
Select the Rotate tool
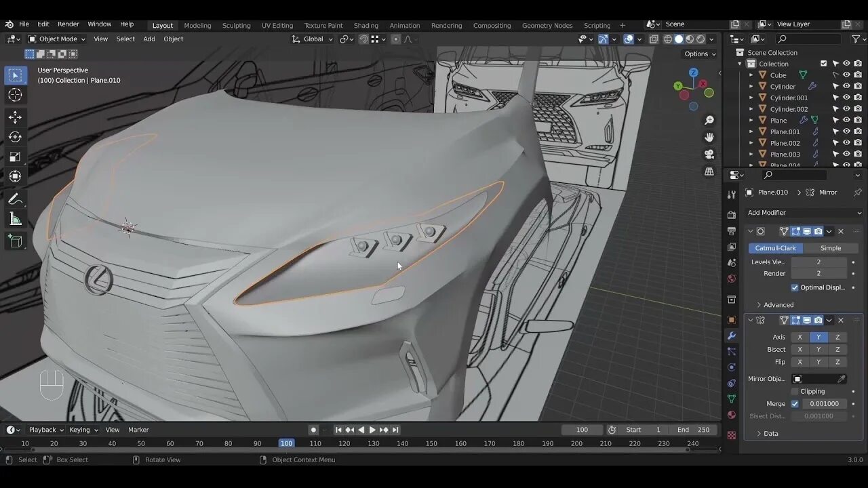coord(15,137)
